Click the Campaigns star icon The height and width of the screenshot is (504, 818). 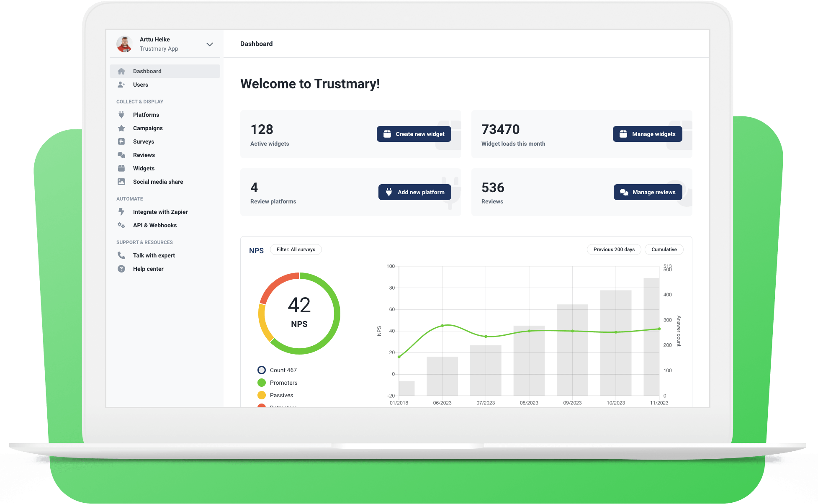tap(121, 128)
